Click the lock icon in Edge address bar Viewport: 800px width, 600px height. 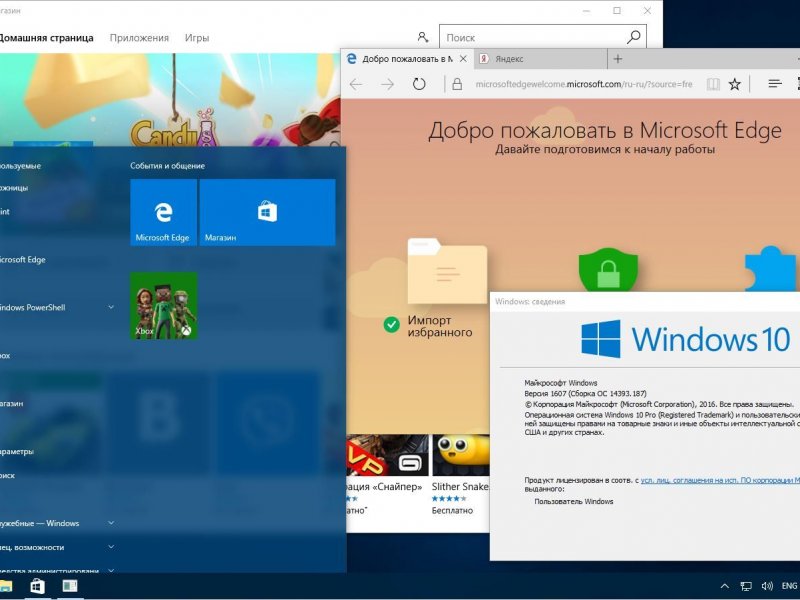click(x=457, y=84)
